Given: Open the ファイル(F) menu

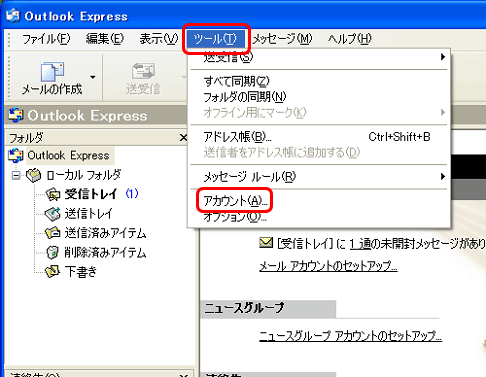Looking at the screenshot, I should tap(46, 39).
